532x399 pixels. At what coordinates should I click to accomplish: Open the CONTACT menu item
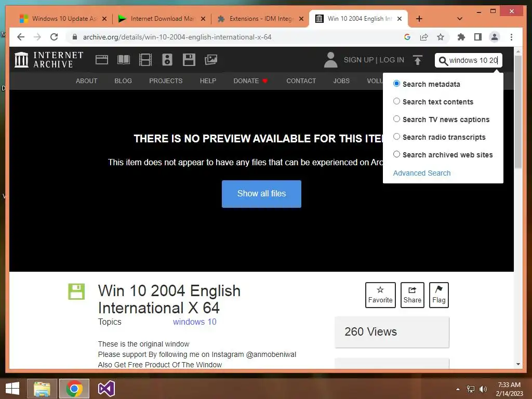point(301,81)
